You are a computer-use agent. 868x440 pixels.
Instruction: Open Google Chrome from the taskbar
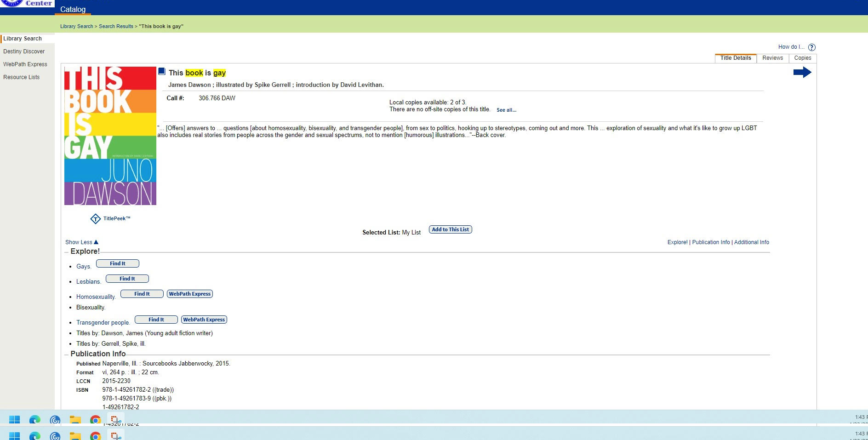pos(96,419)
